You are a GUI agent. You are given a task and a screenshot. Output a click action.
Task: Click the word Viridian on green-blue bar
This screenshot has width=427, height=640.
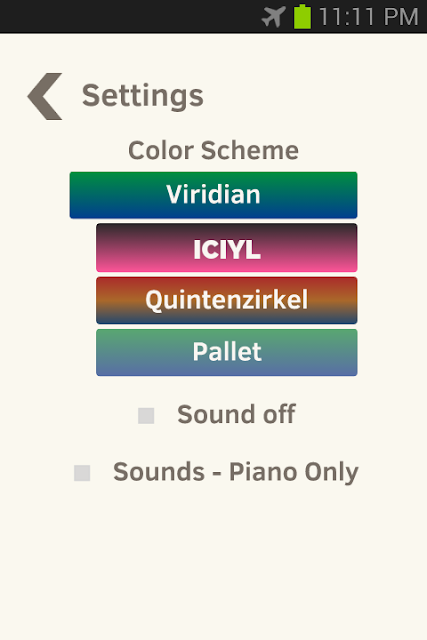pos(213,194)
